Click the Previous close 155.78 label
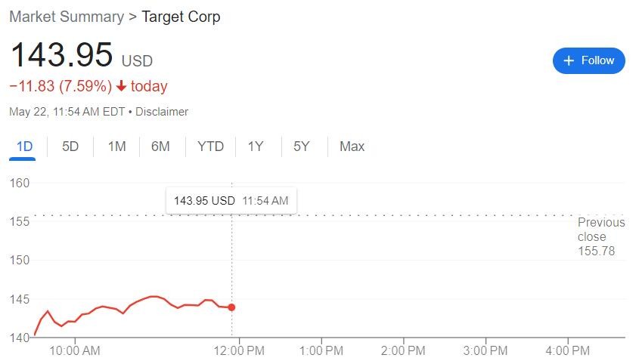The image size is (639, 364). coord(601,236)
